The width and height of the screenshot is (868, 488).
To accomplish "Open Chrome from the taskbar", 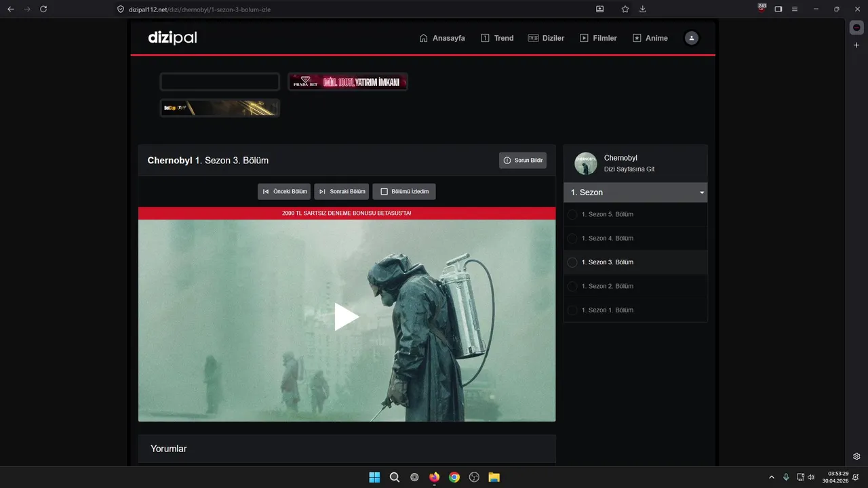I will point(454,477).
